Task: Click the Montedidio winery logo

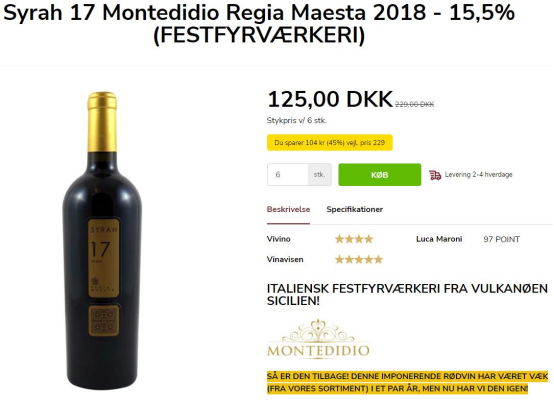Action: coord(318,339)
